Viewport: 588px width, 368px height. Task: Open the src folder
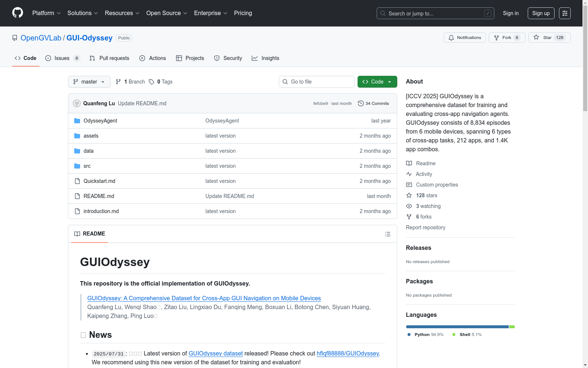(x=87, y=166)
